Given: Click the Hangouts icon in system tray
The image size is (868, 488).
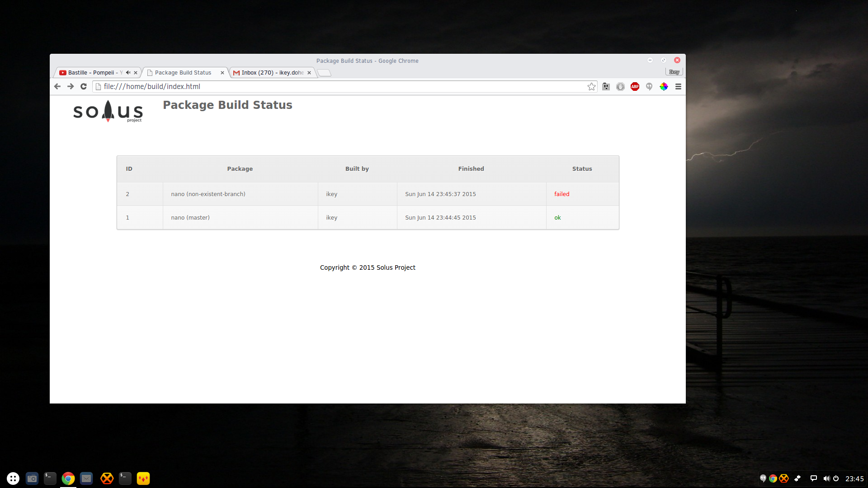Looking at the screenshot, I should click(763, 478).
